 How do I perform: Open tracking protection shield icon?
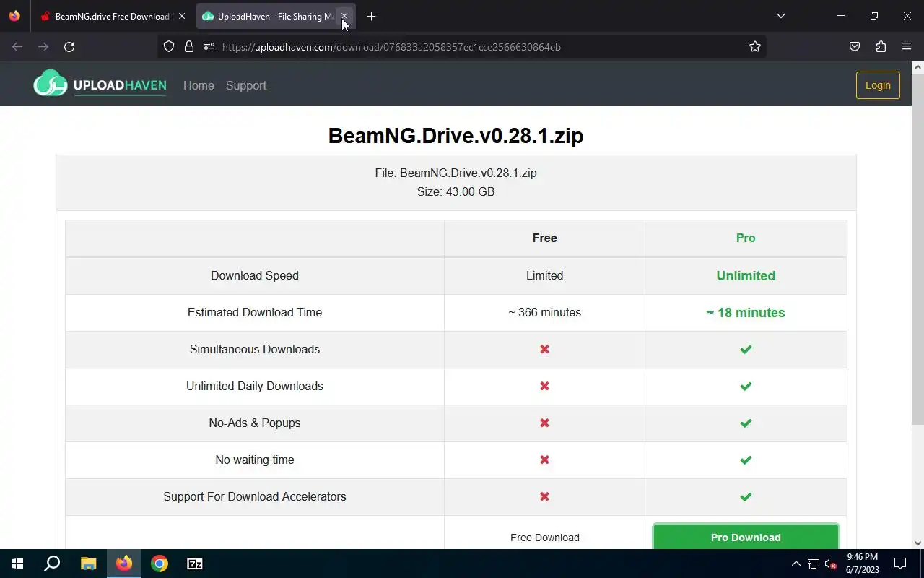[x=169, y=46]
